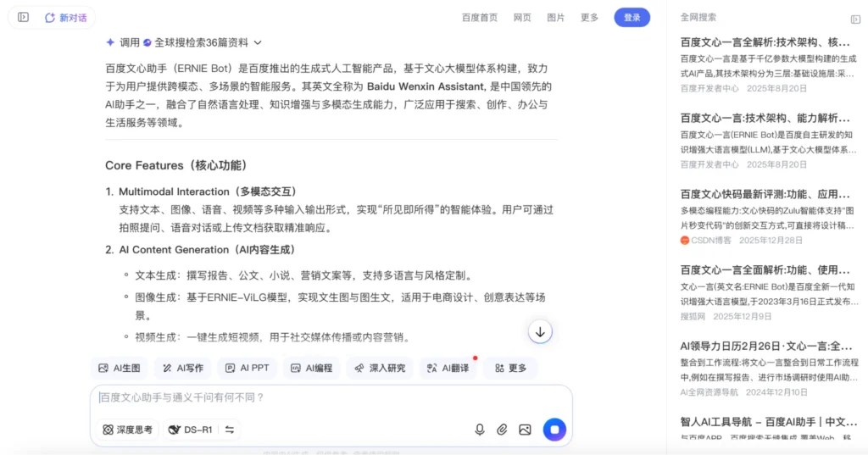
Task: Open result 百度文心一言全解析:技术架构
Action: click(765, 42)
